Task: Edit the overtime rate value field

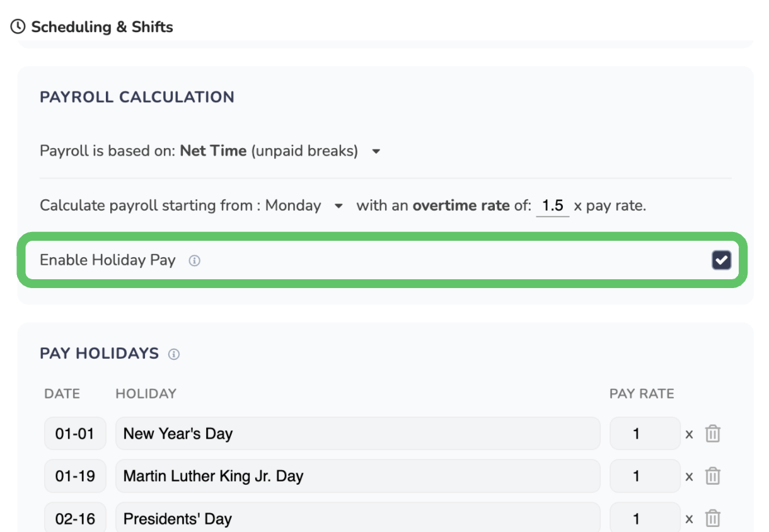Action: [x=552, y=205]
